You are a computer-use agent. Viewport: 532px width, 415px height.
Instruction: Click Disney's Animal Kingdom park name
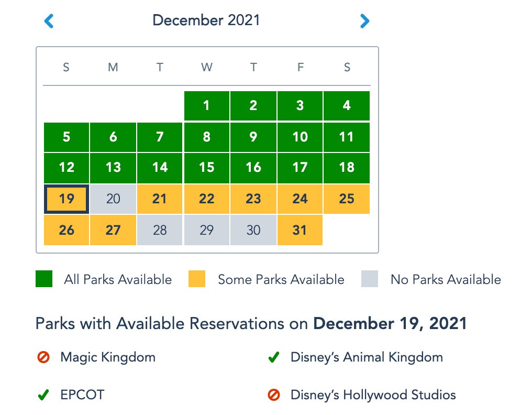(367, 357)
